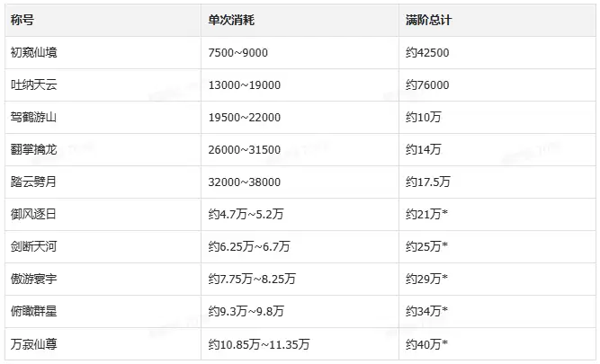Click the 约6.25万~6.7万 cost cell

(300, 246)
